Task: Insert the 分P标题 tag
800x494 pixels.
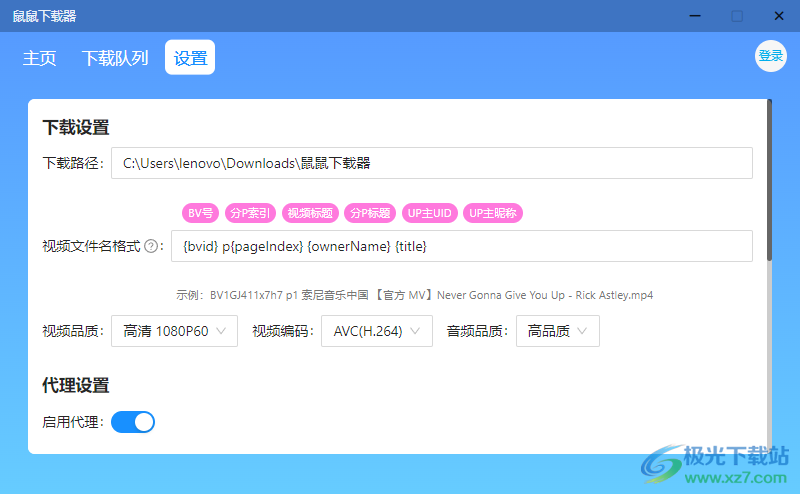Action: coord(370,213)
